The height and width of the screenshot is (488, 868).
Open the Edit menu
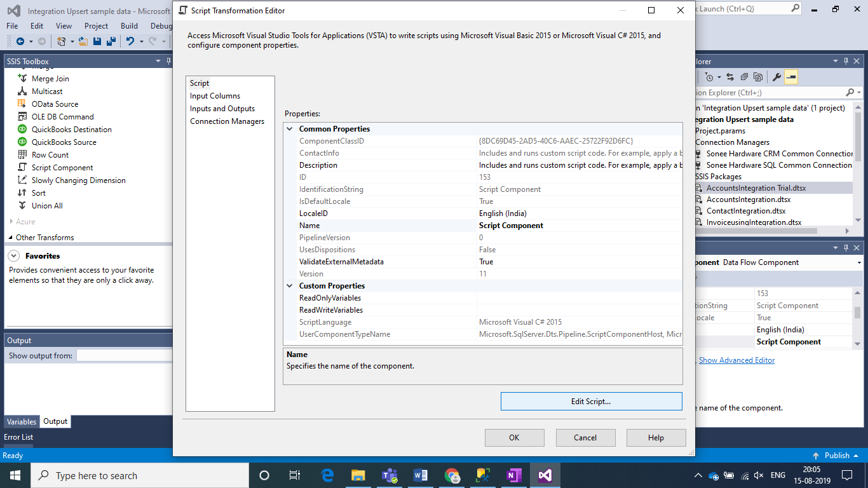(x=37, y=26)
